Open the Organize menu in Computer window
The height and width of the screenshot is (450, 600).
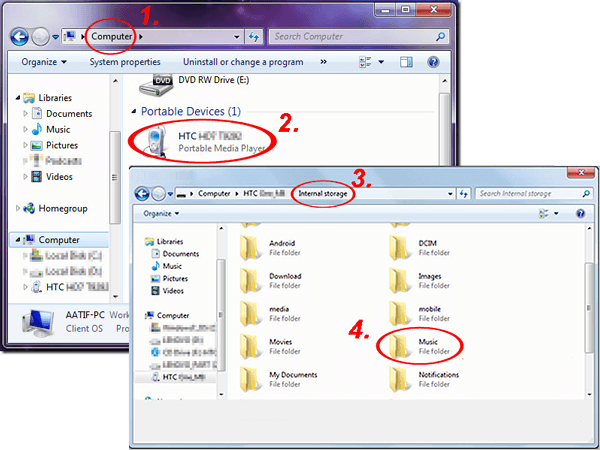44,62
